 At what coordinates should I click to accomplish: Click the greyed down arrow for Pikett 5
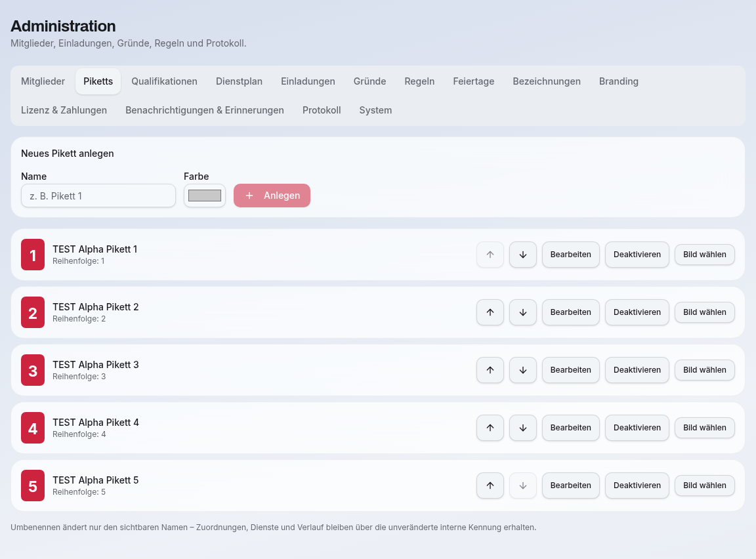pyautogui.click(x=522, y=486)
